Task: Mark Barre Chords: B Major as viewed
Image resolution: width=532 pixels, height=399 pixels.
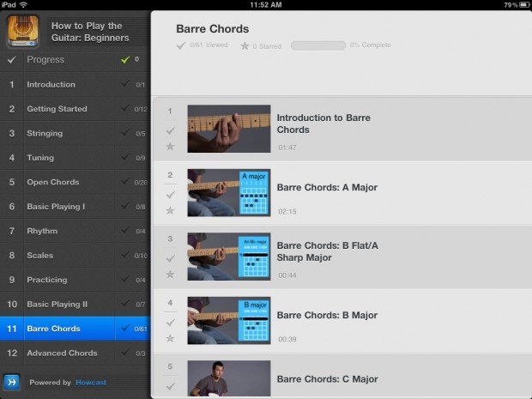Action: pos(170,322)
